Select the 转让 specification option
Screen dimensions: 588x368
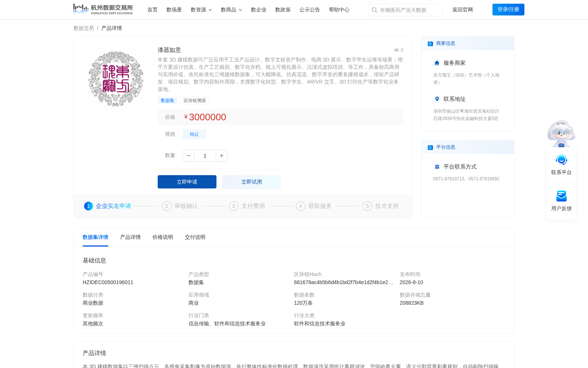tap(194, 134)
